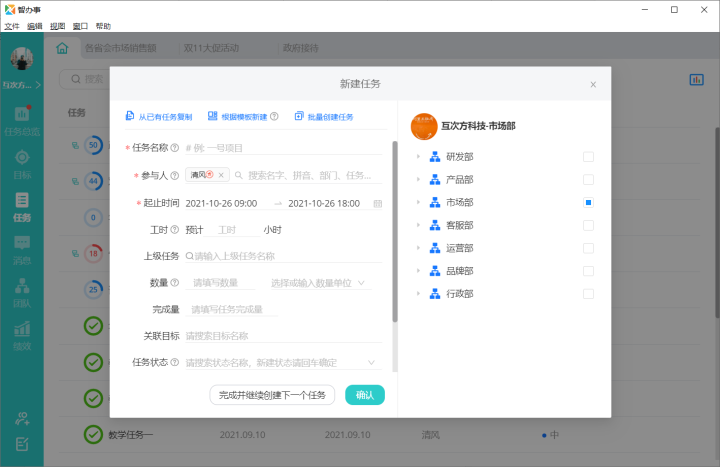Click help icon next to 根据模板新建
The image size is (720, 467).
click(274, 117)
